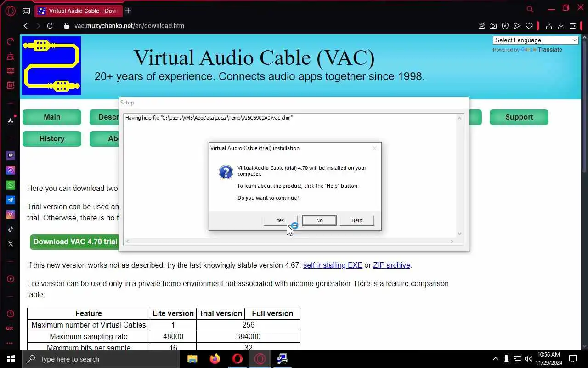Open WhatsApp in the Opera sidebar

[10, 185]
